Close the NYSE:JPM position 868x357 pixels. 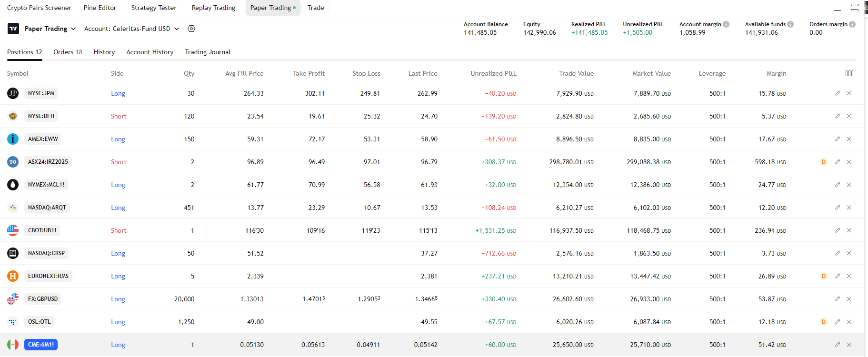pos(849,93)
